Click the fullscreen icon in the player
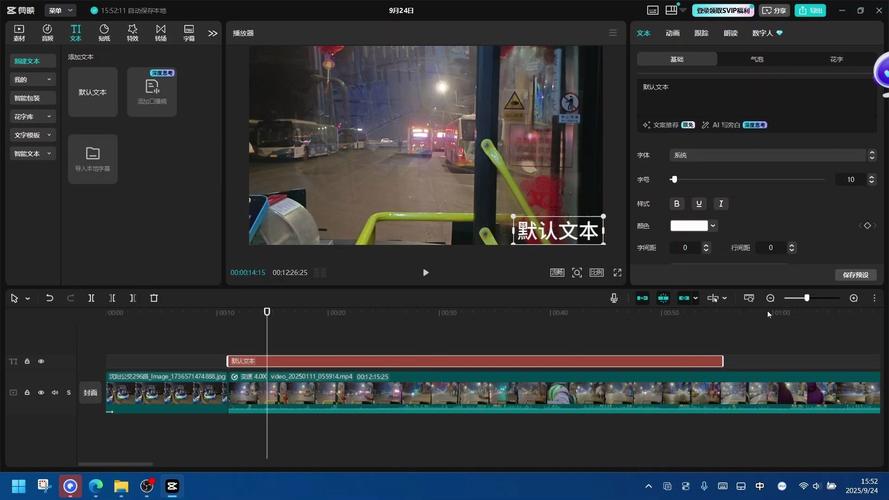The width and height of the screenshot is (889, 500). coord(617,272)
